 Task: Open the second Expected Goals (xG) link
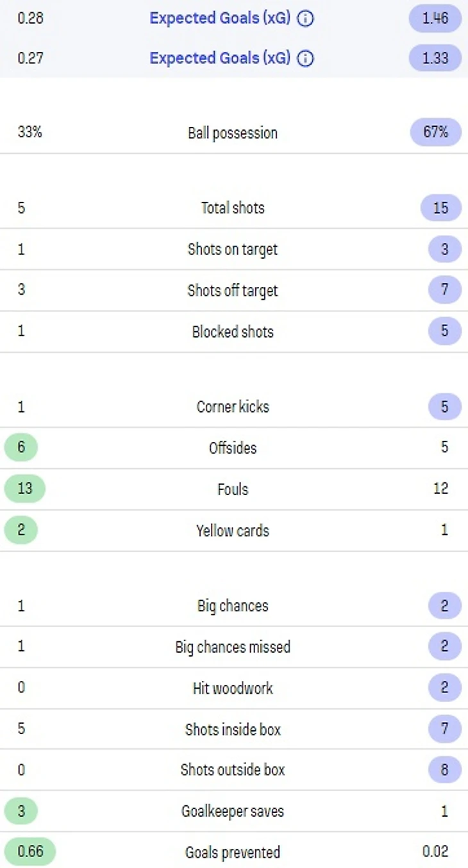(220, 59)
